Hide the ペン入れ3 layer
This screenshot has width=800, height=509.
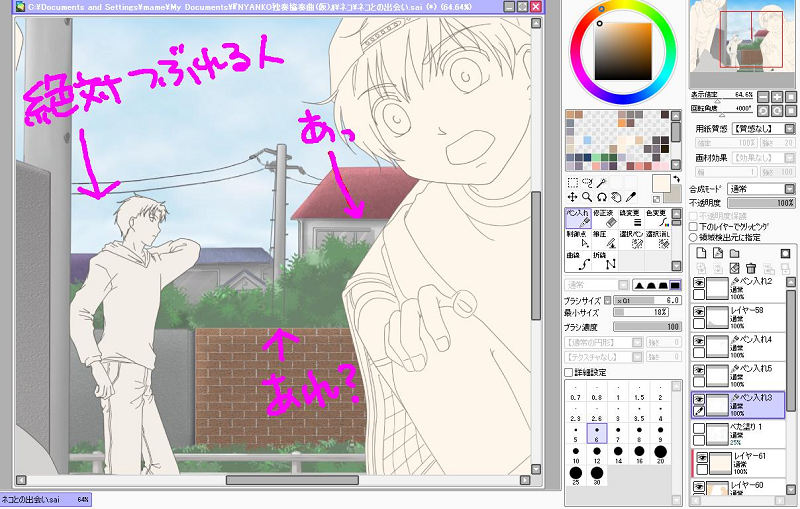click(699, 399)
